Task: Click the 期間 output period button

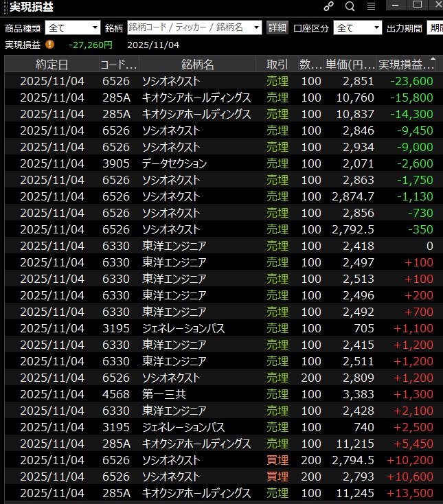Action: (435, 27)
